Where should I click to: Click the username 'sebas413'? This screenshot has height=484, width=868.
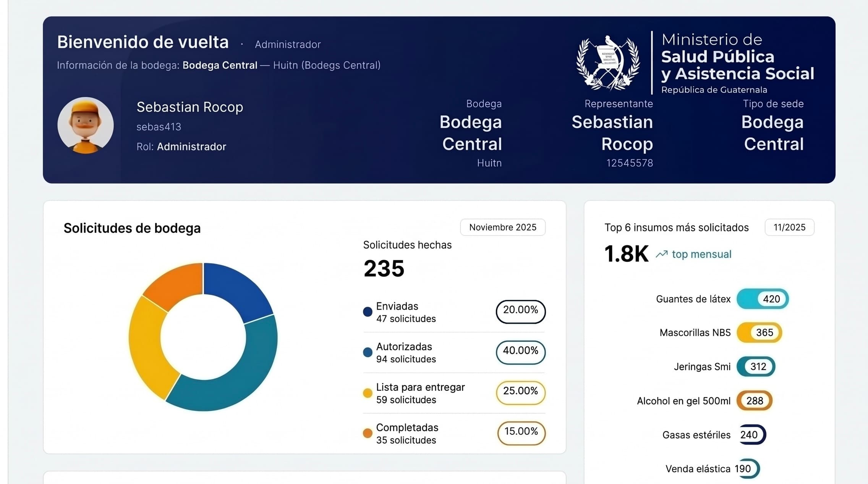point(159,127)
